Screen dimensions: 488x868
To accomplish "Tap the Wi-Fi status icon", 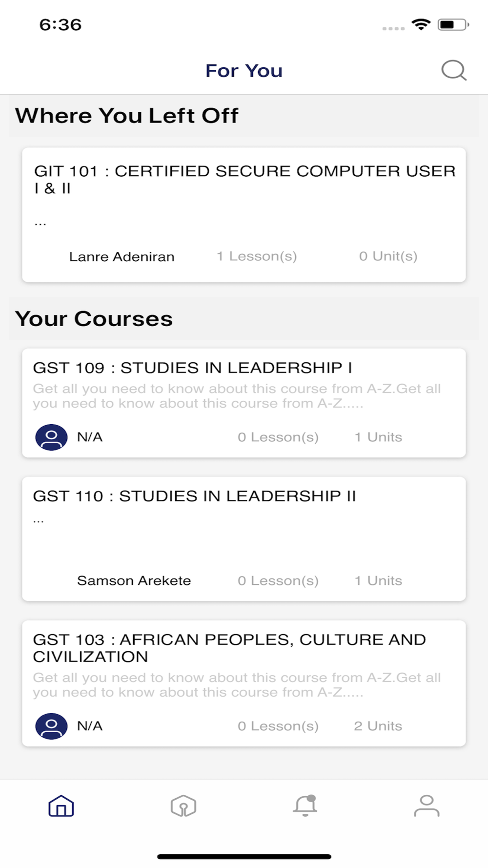I will pos(421,24).
